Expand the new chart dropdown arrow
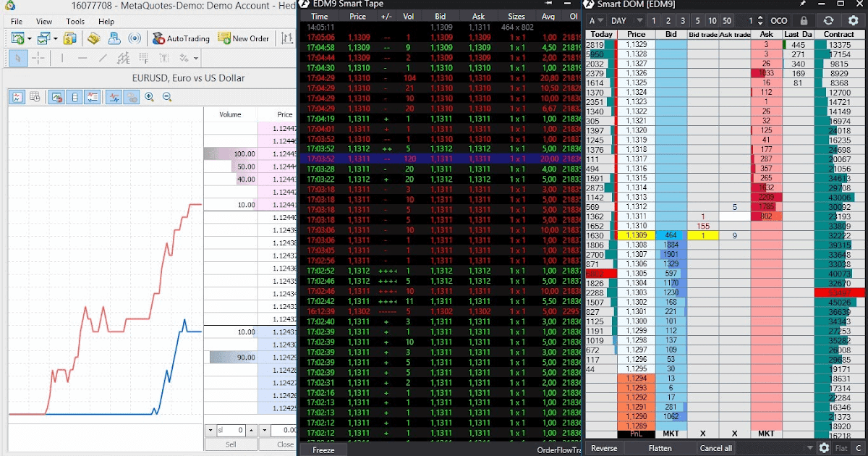 30,38
